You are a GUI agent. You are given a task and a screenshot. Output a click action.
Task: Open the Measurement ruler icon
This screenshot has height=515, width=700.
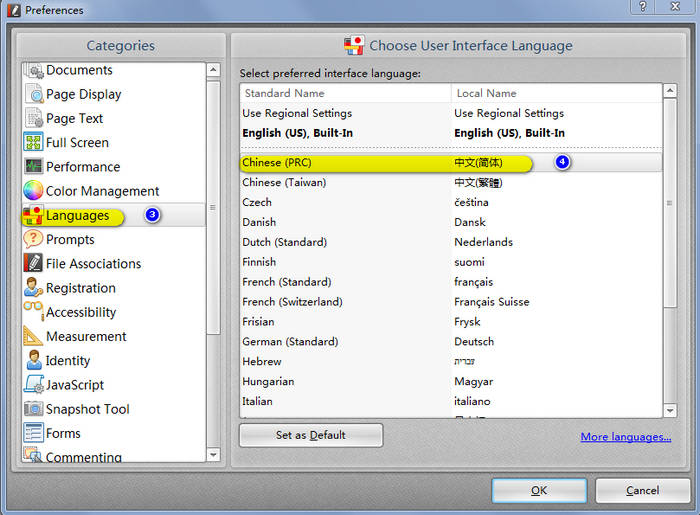(x=33, y=336)
